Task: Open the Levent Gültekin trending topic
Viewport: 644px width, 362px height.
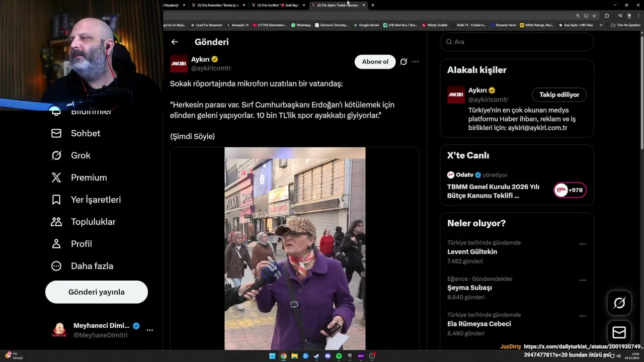Action: 472,252
